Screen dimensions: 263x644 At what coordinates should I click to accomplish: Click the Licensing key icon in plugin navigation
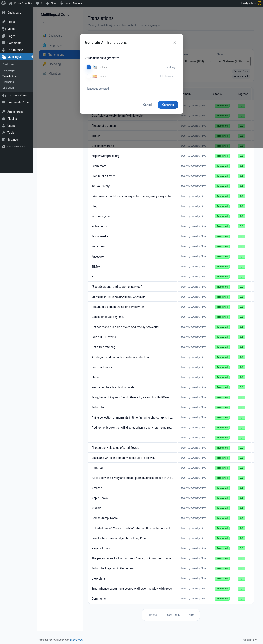pyautogui.click(x=44, y=64)
